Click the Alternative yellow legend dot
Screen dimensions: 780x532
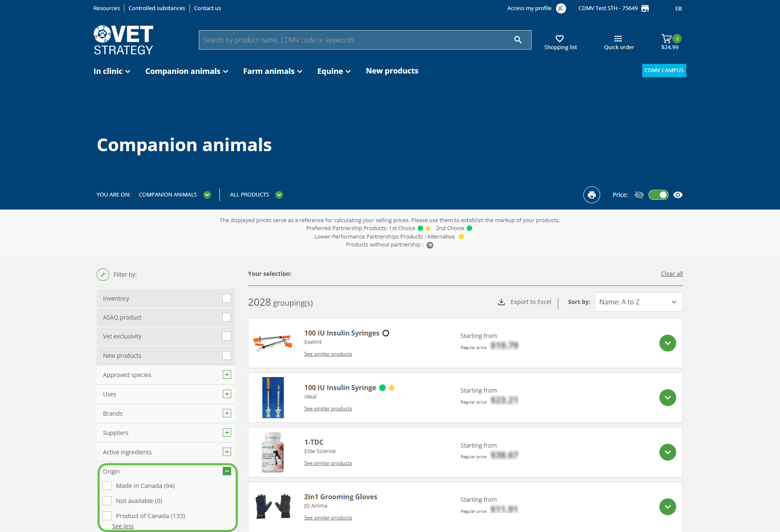point(461,237)
